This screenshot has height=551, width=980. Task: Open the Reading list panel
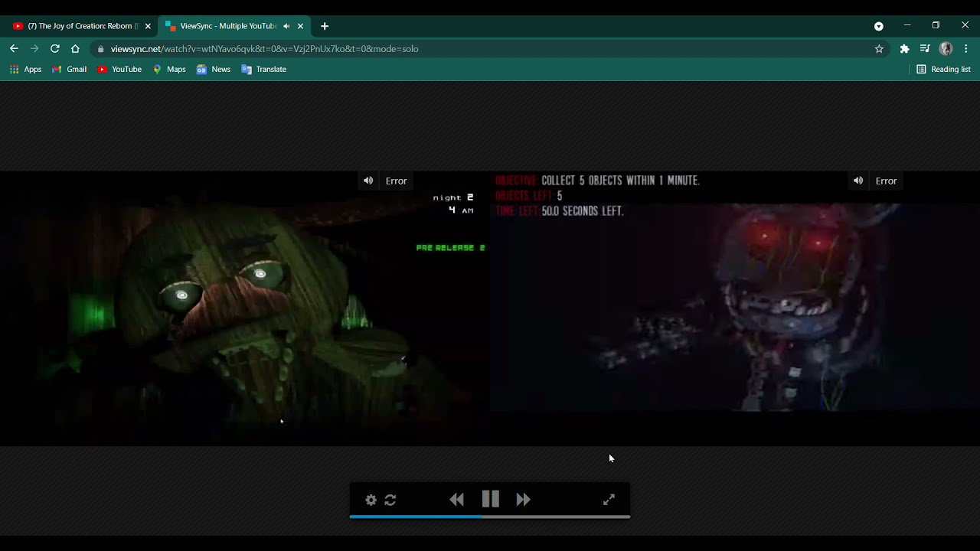(943, 69)
